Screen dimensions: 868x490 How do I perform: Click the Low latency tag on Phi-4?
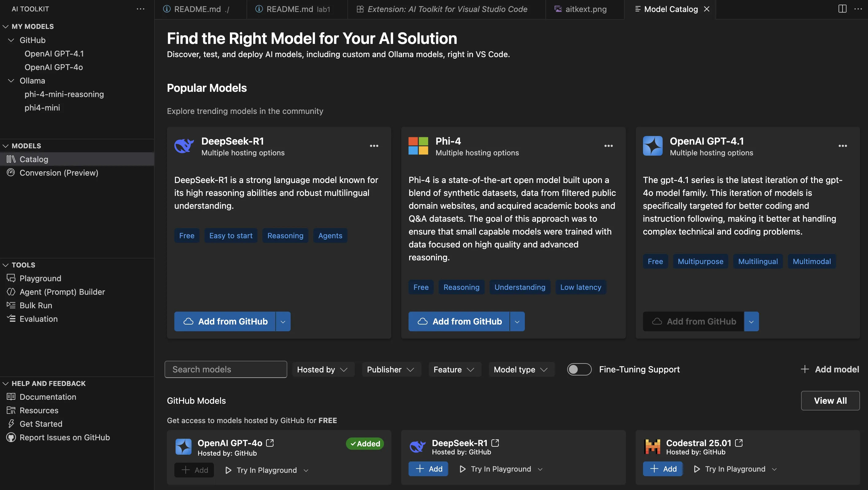coord(581,287)
